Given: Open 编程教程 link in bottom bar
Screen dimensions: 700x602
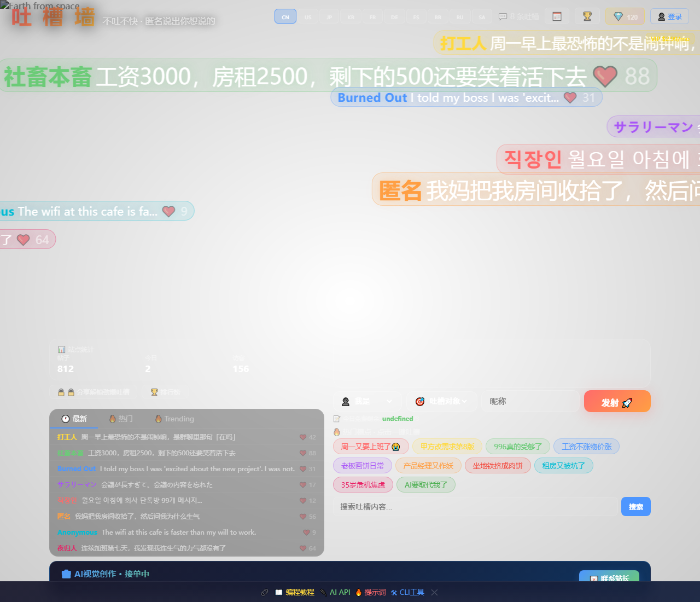Looking at the screenshot, I should (295, 592).
